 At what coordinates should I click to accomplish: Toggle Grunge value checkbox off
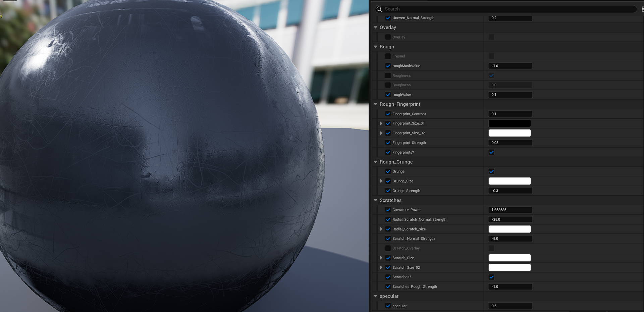point(491,171)
